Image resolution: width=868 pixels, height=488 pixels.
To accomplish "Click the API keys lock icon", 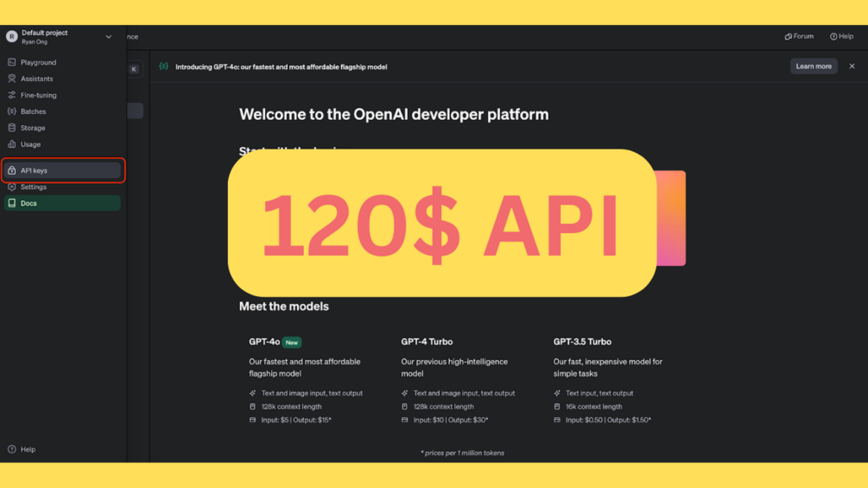I will [11, 170].
